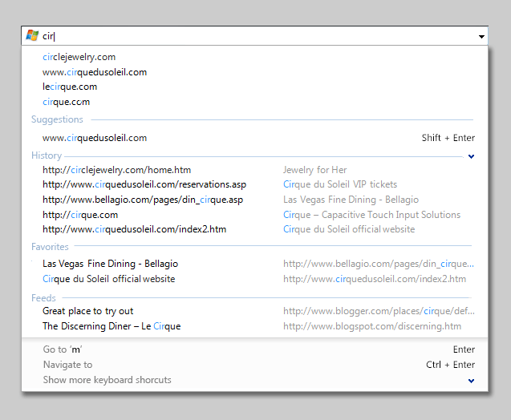This screenshot has width=511, height=420.
Task: Open 'The Discerning Diner – Le Cirque' feed
Action: pyautogui.click(x=112, y=326)
